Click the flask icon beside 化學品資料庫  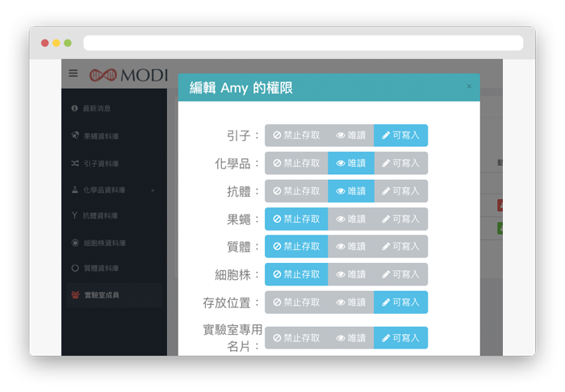pos(75,190)
